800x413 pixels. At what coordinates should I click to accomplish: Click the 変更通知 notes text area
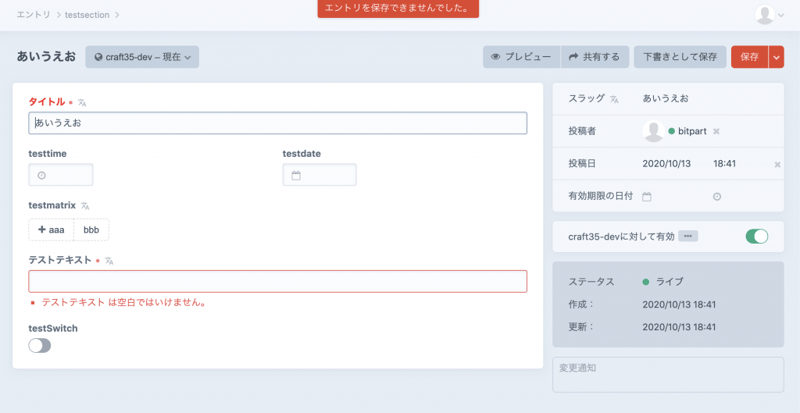tap(667, 375)
